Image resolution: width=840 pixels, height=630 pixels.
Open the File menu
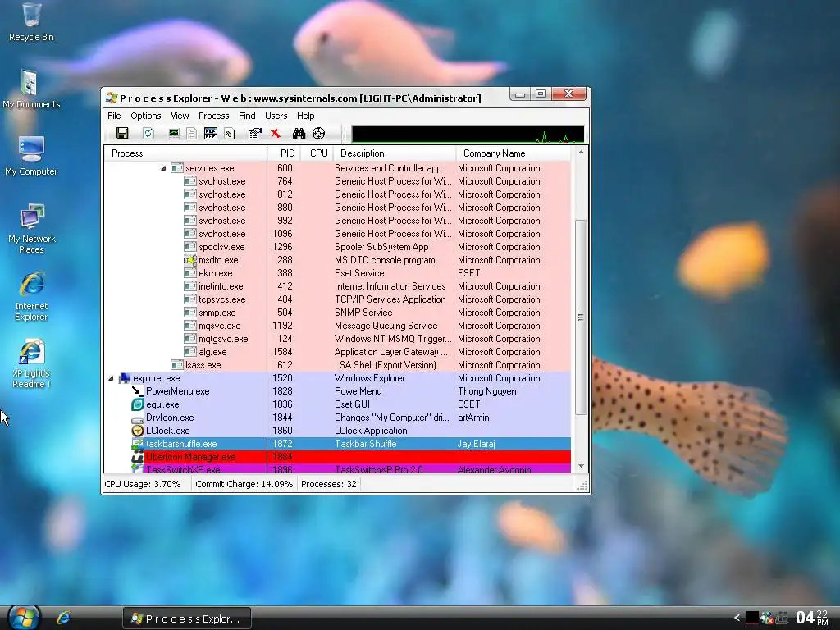[x=114, y=116]
